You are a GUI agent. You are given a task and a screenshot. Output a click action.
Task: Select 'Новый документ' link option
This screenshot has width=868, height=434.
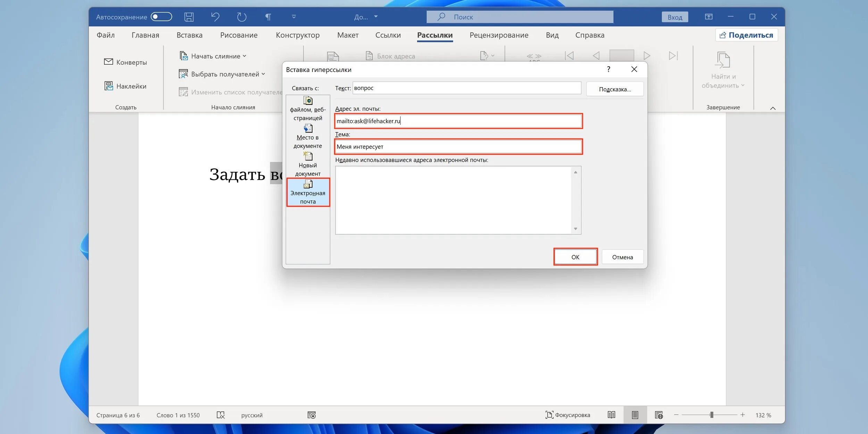pyautogui.click(x=308, y=165)
